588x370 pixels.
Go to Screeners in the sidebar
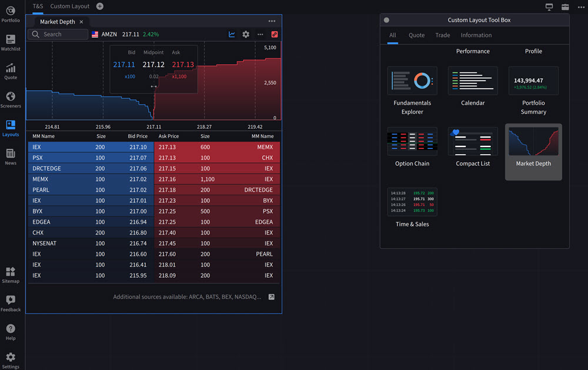(11, 99)
